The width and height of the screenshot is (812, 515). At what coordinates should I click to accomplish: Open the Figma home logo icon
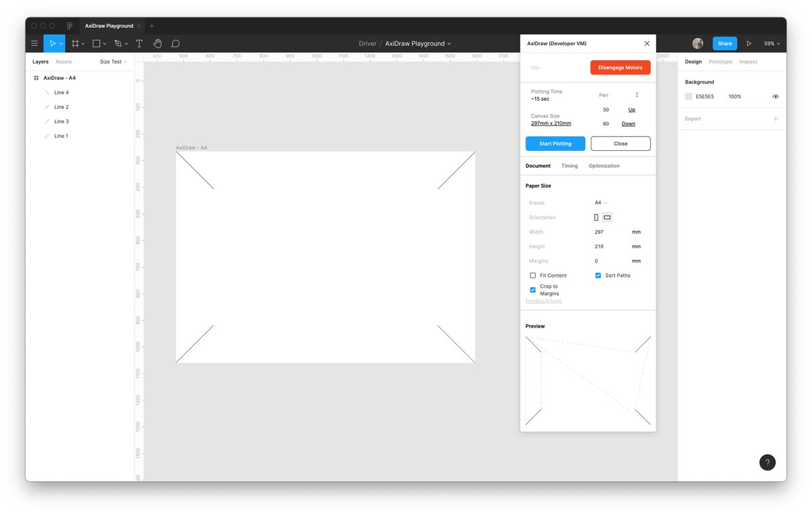pos(70,26)
